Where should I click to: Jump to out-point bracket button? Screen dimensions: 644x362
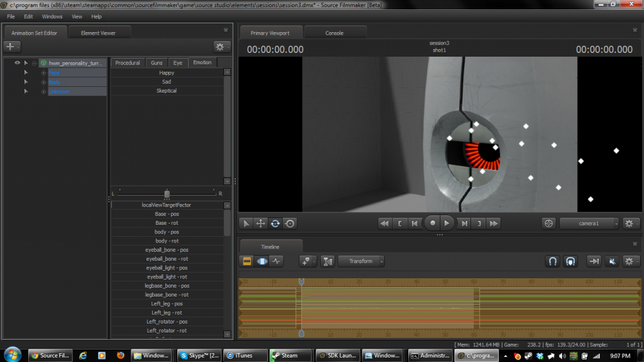point(479,223)
